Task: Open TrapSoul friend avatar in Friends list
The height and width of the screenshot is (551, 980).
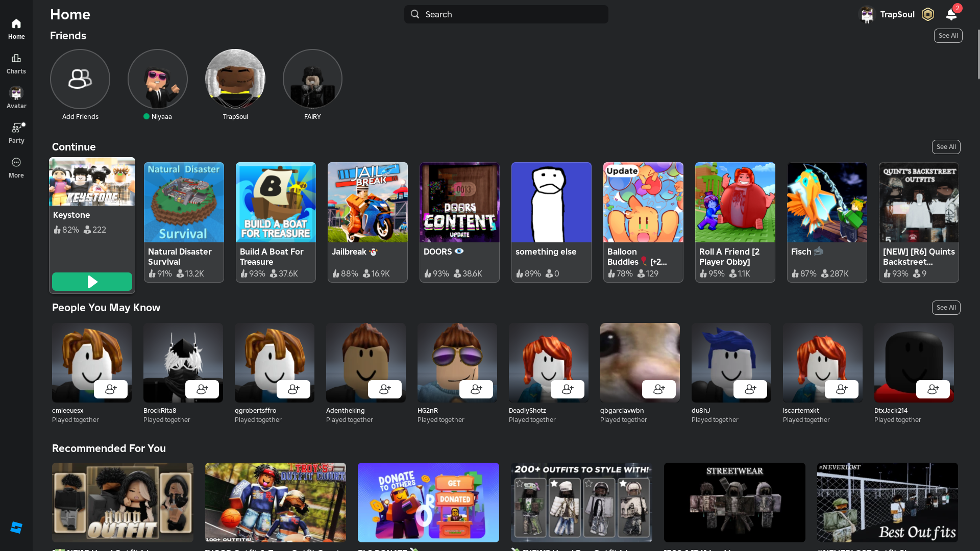Action: [235, 79]
